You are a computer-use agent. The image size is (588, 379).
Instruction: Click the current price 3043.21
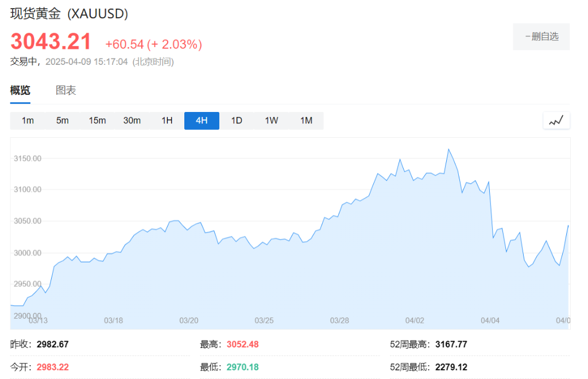(x=51, y=42)
